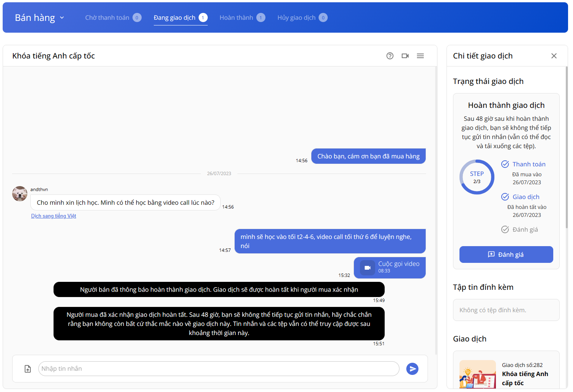573x392 pixels.
Task: Click the Trạng thái giao dịch heading
Action: 488,81
